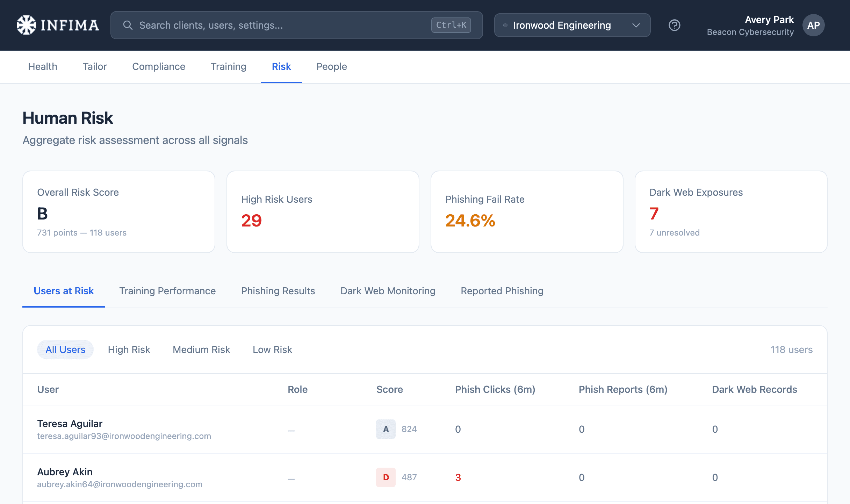
Task: Select the Users at Risk sub-tab
Action: pos(64,291)
